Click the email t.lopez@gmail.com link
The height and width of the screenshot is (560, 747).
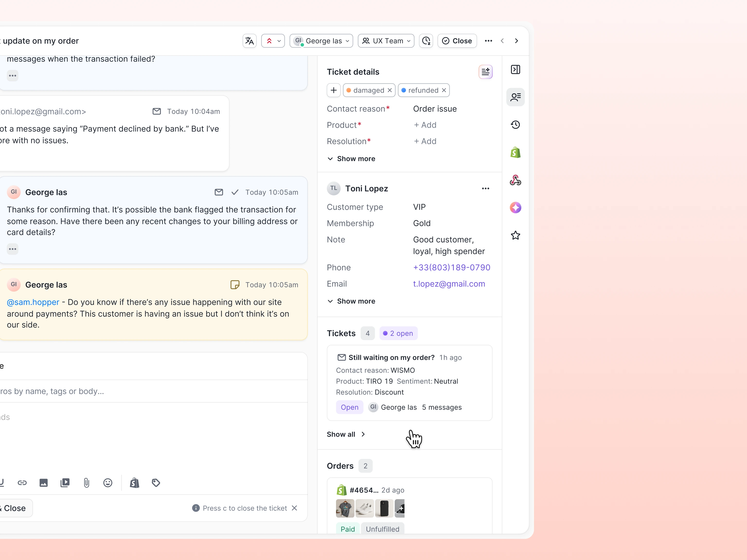click(x=449, y=284)
